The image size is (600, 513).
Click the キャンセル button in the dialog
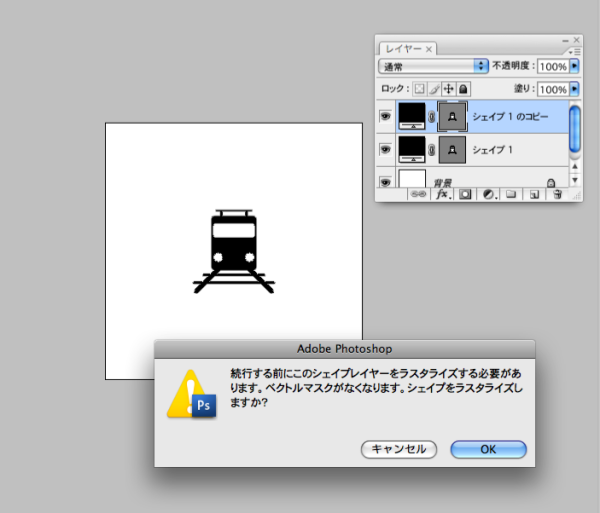pyautogui.click(x=399, y=449)
